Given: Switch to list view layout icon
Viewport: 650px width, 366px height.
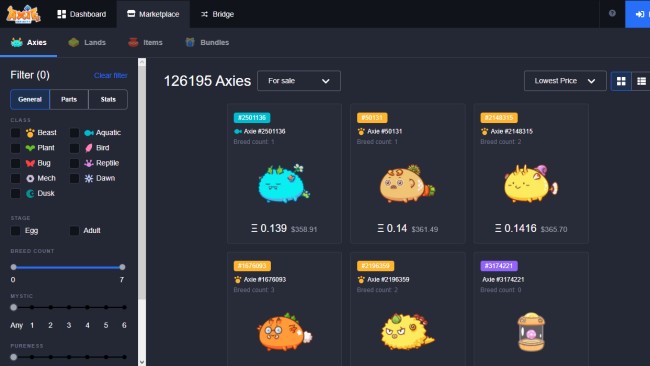Looking at the screenshot, I should click(x=641, y=81).
